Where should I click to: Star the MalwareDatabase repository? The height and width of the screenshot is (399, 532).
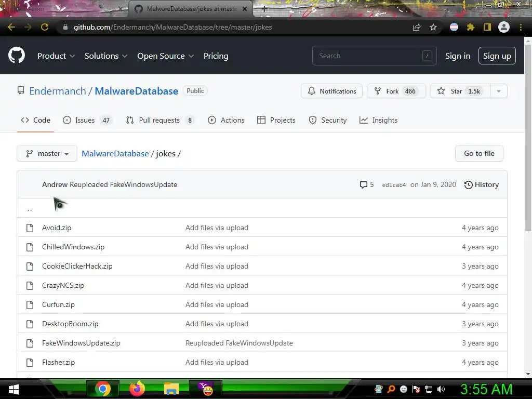coord(460,91)
